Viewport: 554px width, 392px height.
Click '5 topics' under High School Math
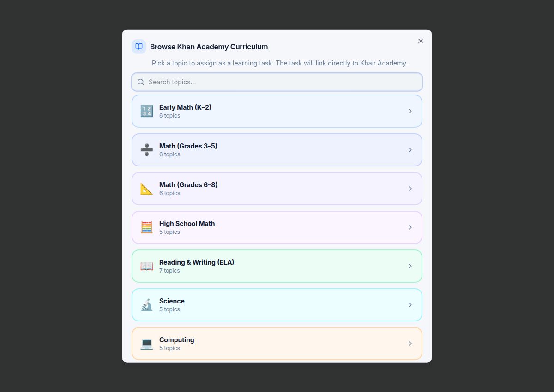tap(169, 232)
